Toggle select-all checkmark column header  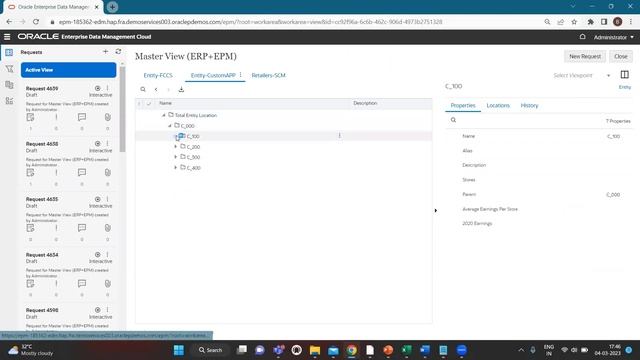[x=149, y=104]
